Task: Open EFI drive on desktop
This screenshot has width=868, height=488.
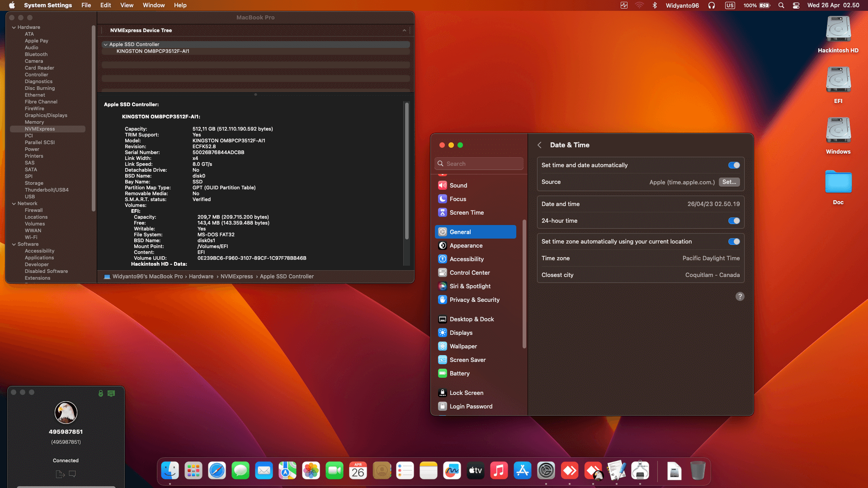Action: pyautogui.click(x=838, y=85)
